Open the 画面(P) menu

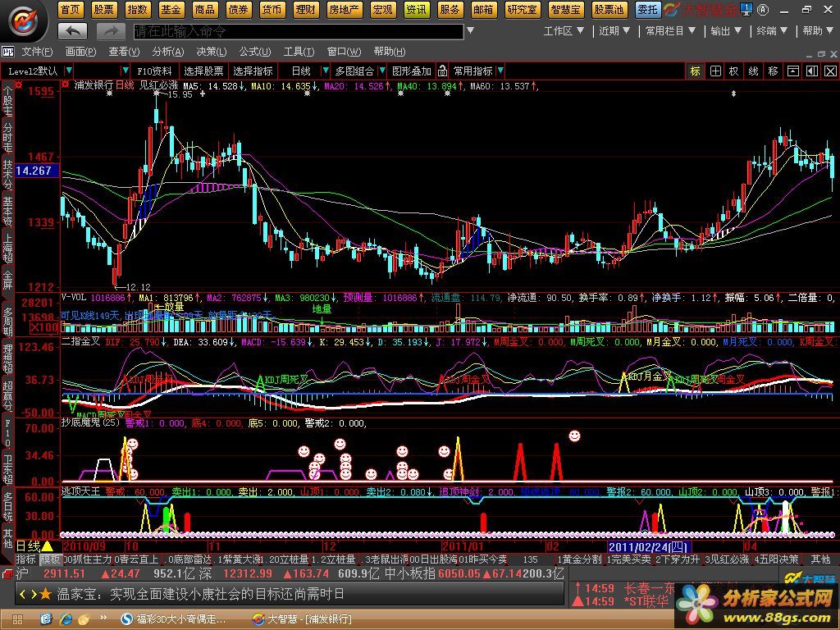click(81, 52)
